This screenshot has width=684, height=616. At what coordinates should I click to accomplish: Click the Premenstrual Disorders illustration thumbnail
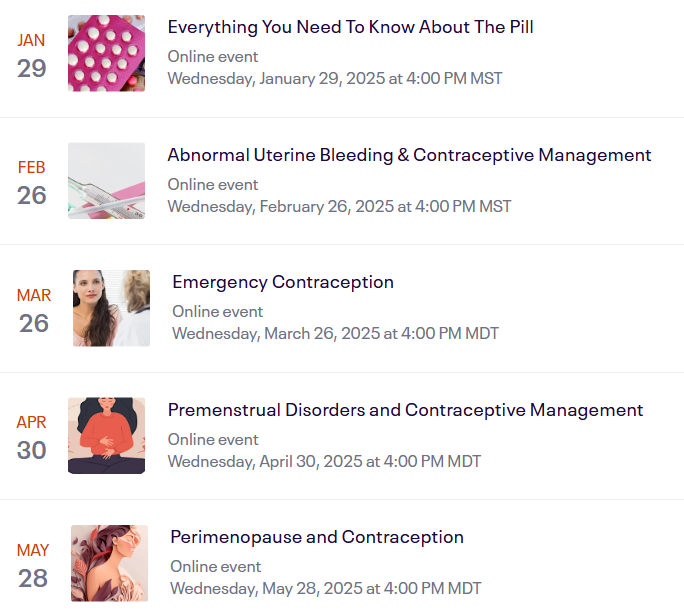(106, 436)
